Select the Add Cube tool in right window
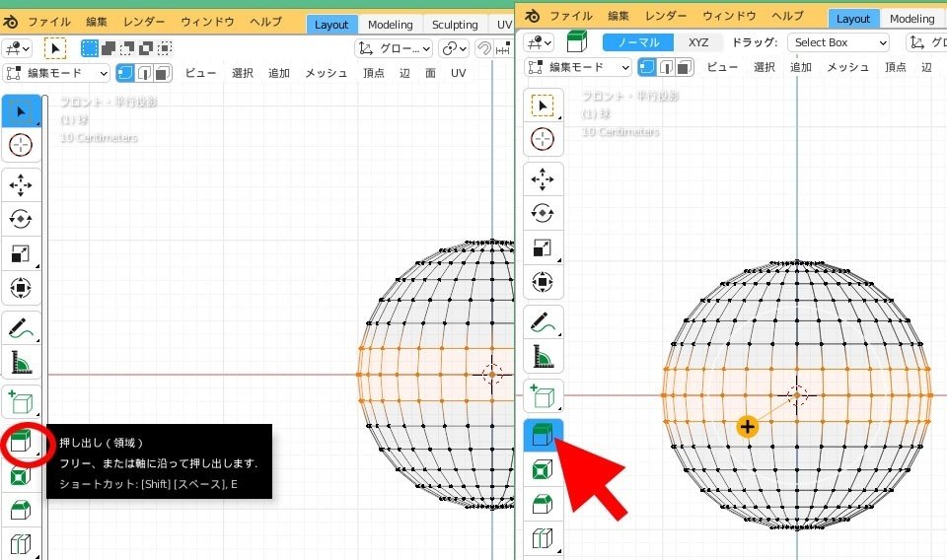The height and width of the screenshot is (560, 947). [543, 396]
